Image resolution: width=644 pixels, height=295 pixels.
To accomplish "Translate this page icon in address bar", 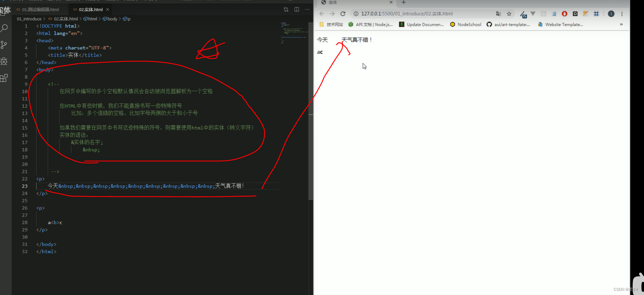I will [499, 14].
